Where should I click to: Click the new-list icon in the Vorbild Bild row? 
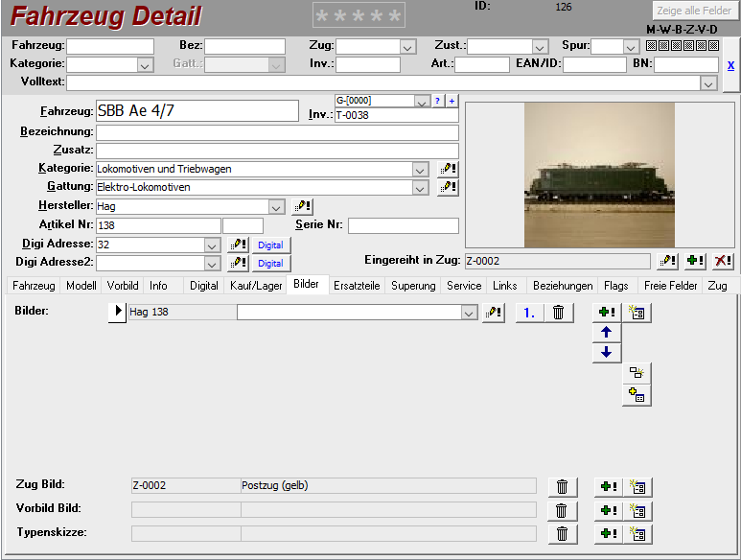638,511
